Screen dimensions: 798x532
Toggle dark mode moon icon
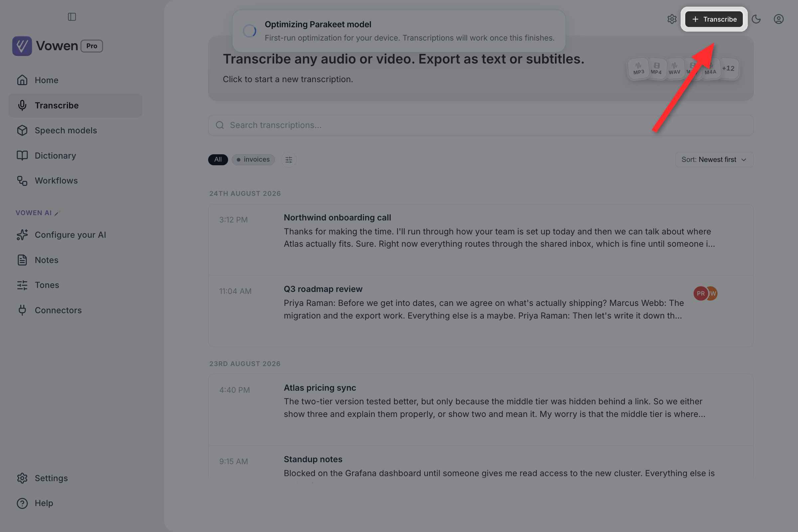tap(756, 19)
